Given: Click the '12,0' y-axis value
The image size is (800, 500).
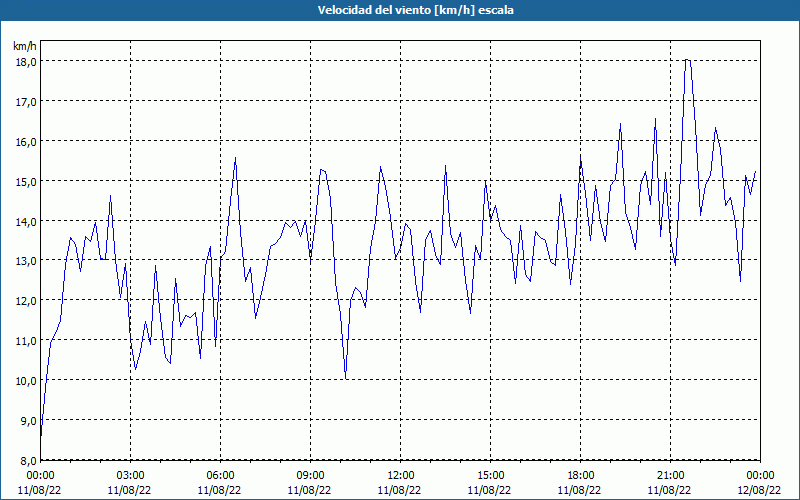Looking at the screenshot, I should (x=27, y=301).
